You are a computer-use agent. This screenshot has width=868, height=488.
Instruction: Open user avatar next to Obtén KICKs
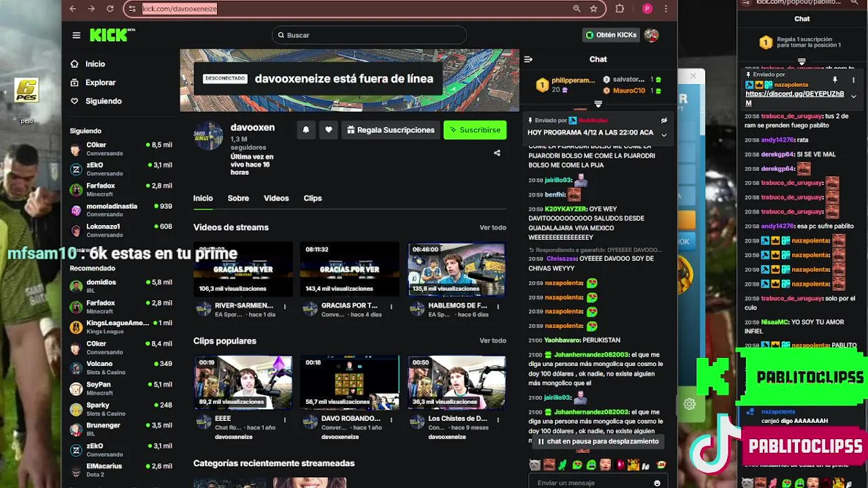pos(651,35)
